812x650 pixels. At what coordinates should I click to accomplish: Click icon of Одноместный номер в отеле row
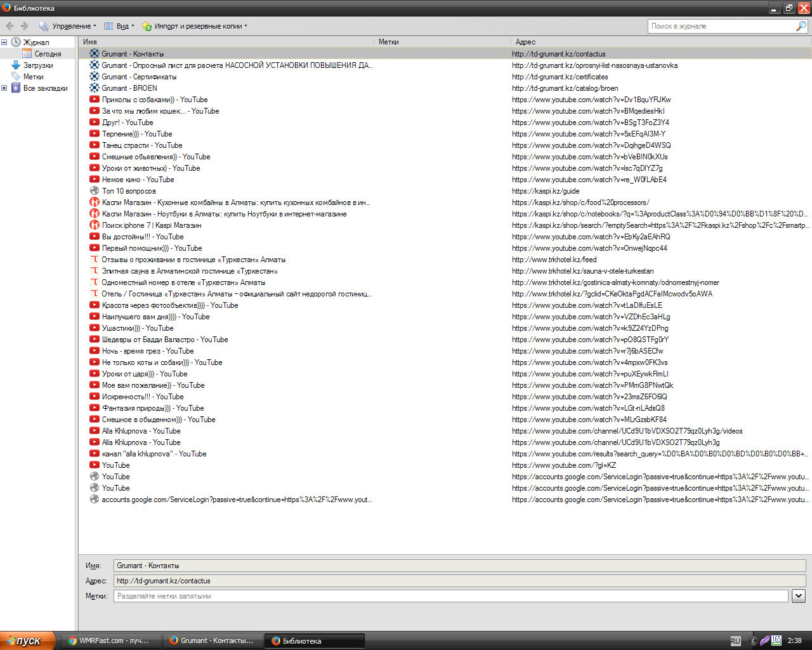pos(95,282)
